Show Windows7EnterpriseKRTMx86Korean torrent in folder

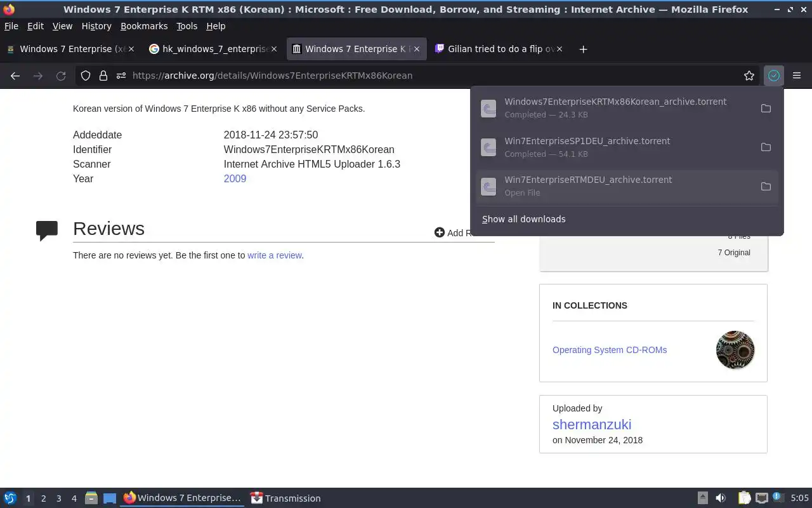(x=766, y=109)
